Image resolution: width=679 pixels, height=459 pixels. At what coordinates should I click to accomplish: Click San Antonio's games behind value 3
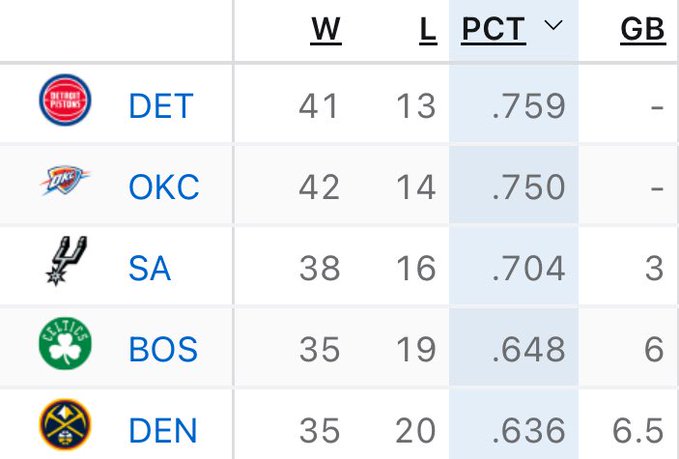[x=654, y=268]
